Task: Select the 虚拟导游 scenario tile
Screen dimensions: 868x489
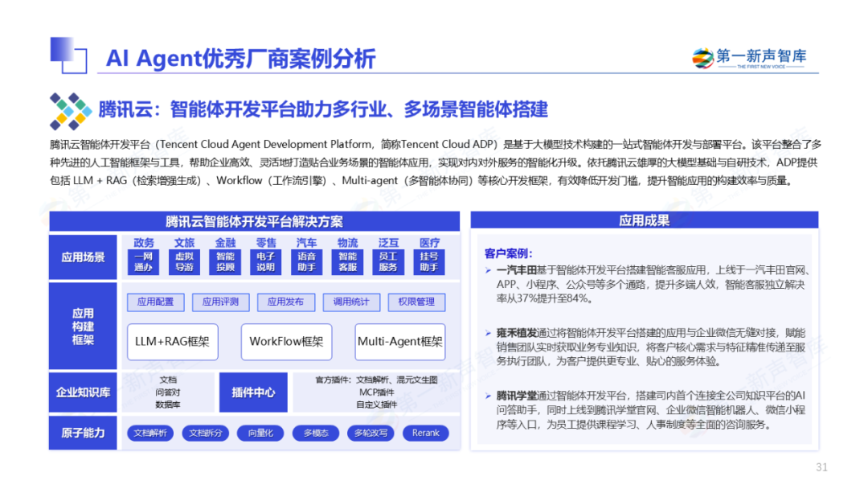Action: [x=184, y=262]
